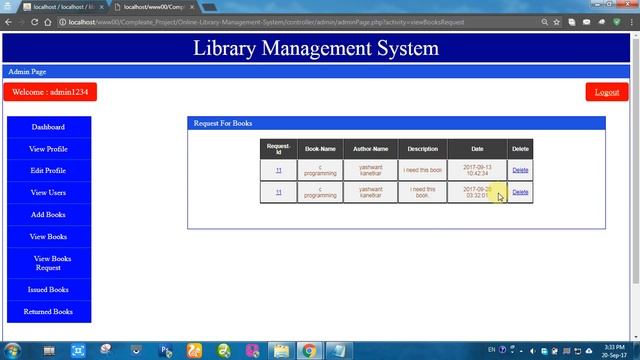Click the Author-Name column header

(371, 149)
